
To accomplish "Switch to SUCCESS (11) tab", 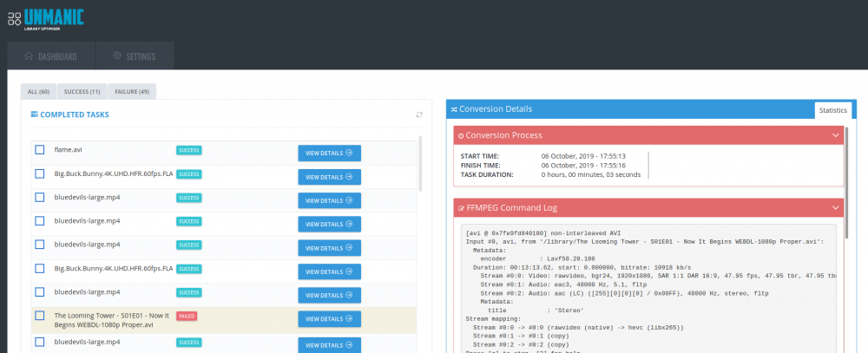I will coord(82,92).
